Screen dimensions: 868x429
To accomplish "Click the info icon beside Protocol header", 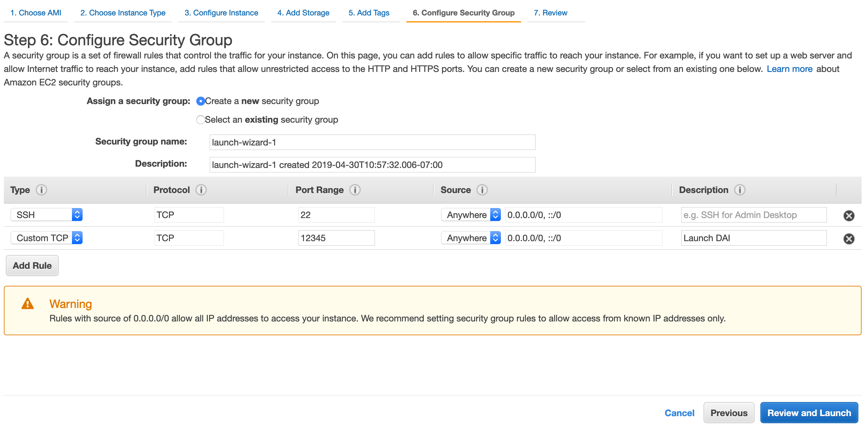I will click(201, 190).
